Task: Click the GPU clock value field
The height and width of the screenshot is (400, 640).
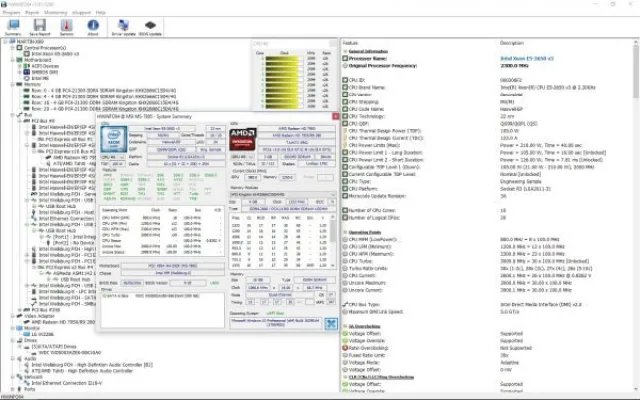Action: (x=253, y=177)
